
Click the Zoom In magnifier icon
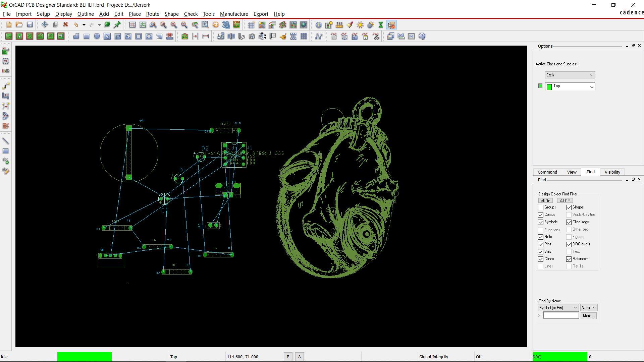[174, 25]
